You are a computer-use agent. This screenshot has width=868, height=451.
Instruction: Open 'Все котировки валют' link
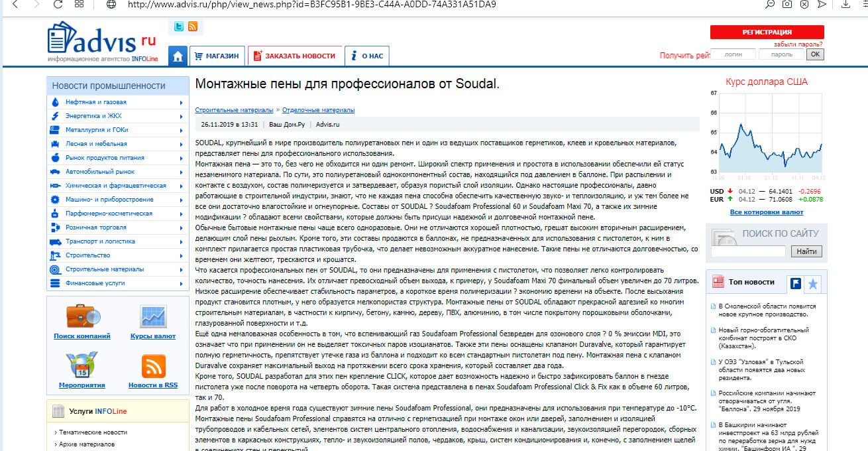click(767, 212)
